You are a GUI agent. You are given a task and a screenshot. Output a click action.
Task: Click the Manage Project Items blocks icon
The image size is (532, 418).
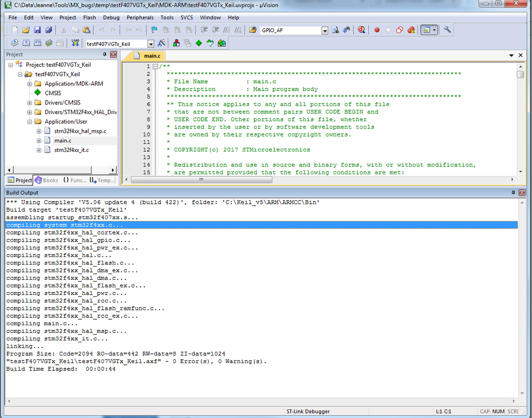[x=176, y=43]
